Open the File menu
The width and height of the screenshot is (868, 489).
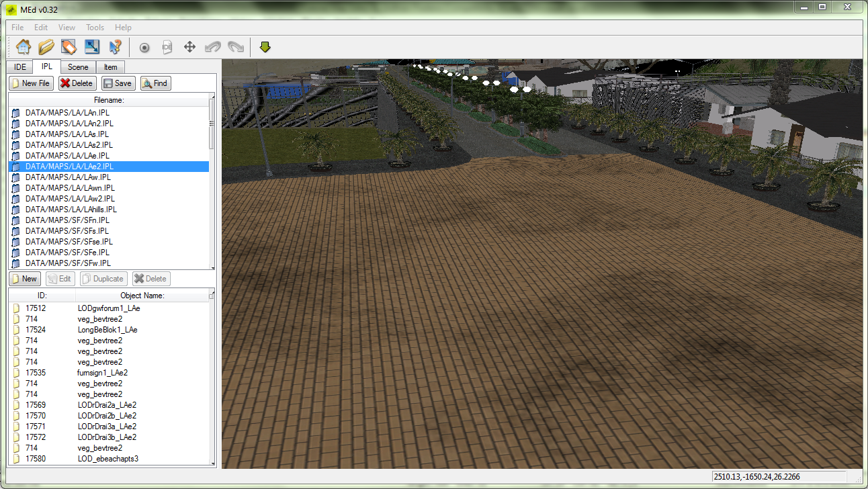pos(17,28)
